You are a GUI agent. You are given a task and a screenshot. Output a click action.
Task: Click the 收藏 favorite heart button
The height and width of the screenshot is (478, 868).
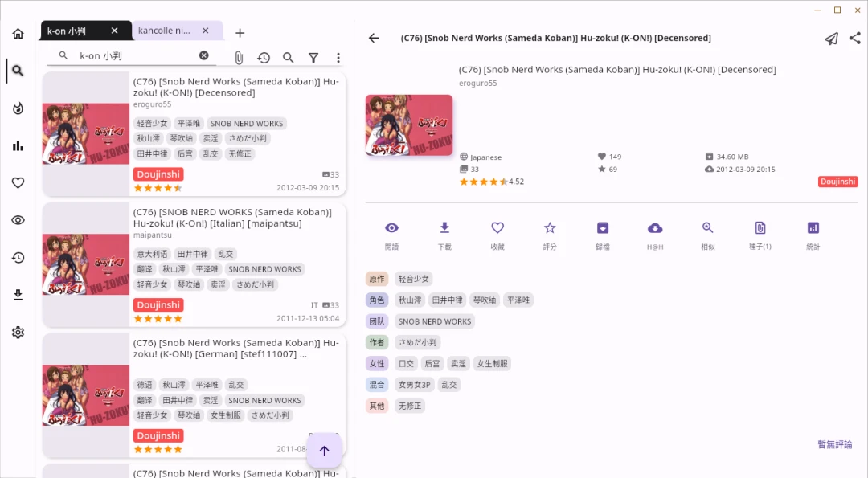coord(497,235)
